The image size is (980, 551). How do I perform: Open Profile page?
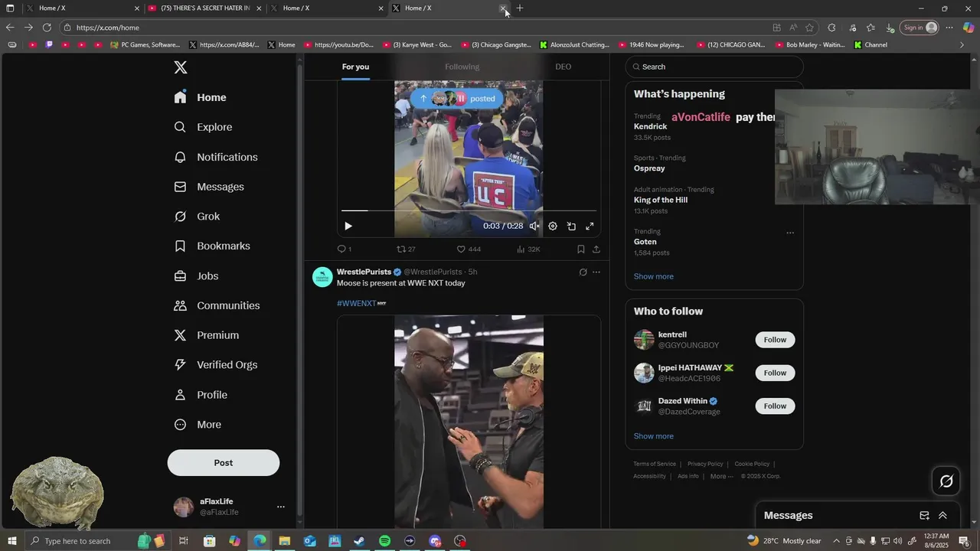pyautogui.click(x=201, y=395)
